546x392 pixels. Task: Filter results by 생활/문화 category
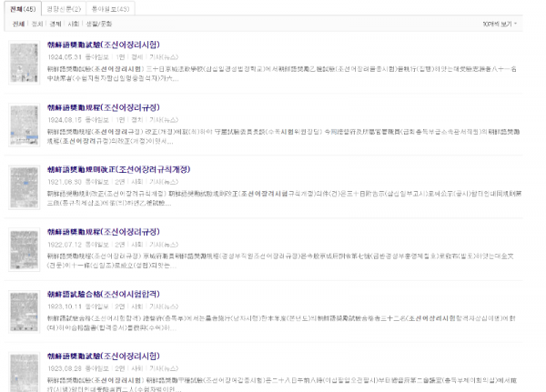99,24
